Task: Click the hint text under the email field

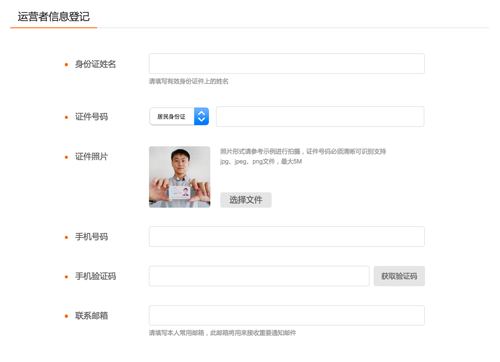Action: 222,333
